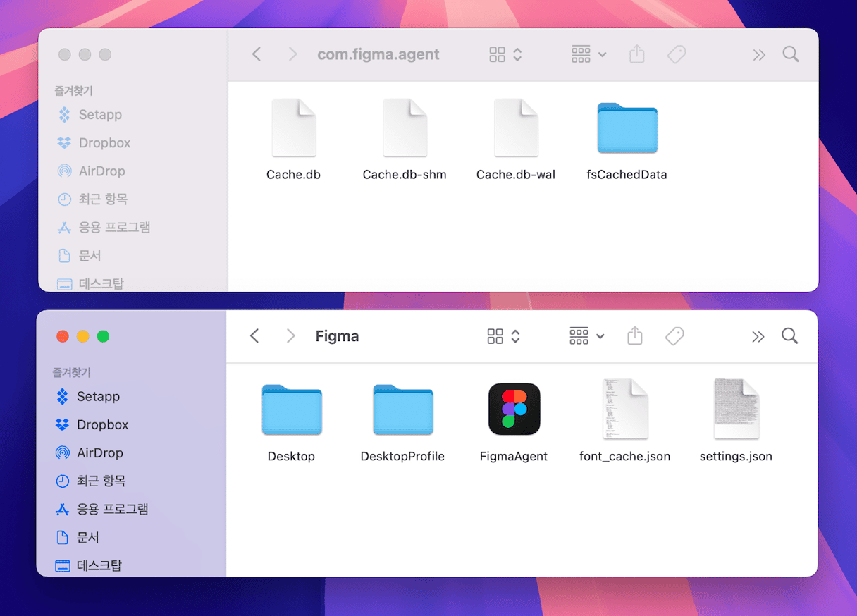Image resolution: width=857 pixels, height=616 pixels.
Task: Select the settings.json file
Action: [736, 409]
